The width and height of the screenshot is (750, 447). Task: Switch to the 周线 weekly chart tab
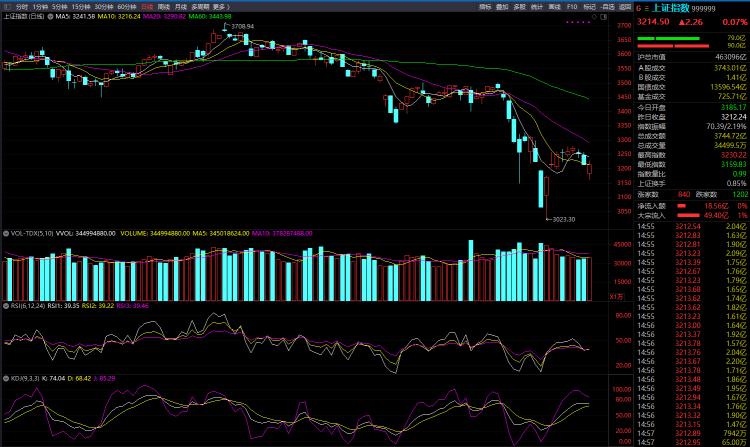tap(164, 7)
